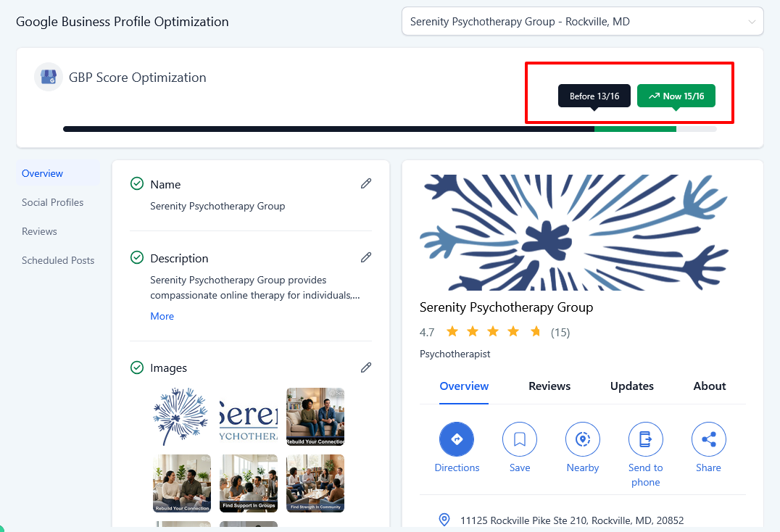The width and height of the screenshot is (780, 532).
Task: Click the Now 15/16 badge
Action: [x=676, y=96]
